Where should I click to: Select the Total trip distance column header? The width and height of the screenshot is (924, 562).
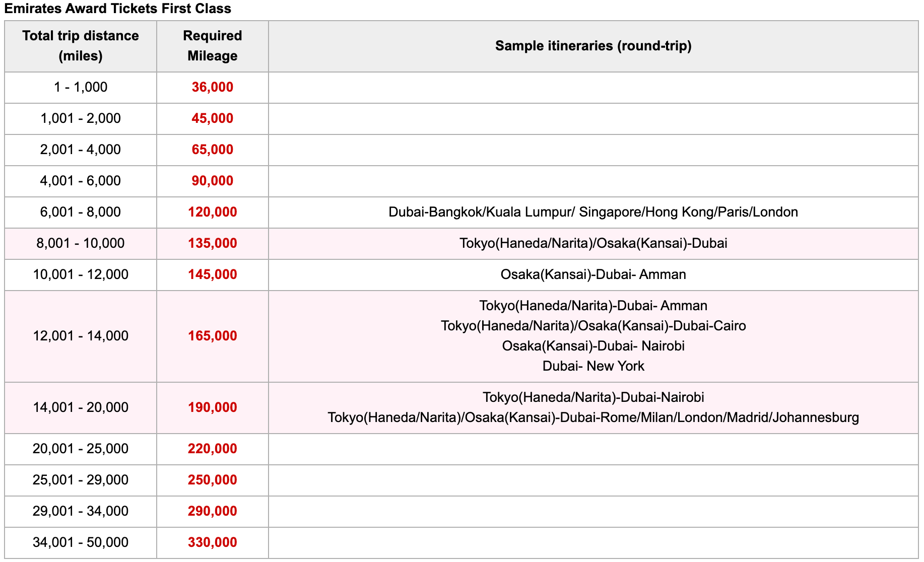81,46
